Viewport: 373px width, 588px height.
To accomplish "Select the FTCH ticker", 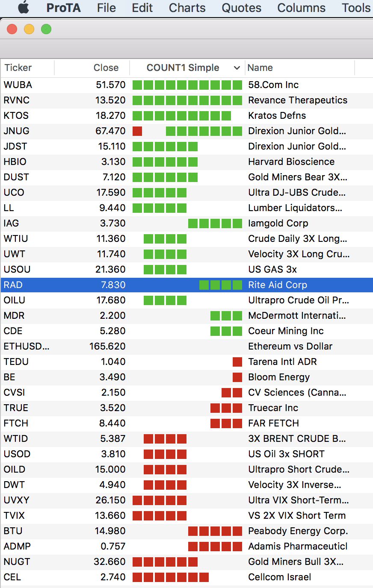I will [16, 423].
